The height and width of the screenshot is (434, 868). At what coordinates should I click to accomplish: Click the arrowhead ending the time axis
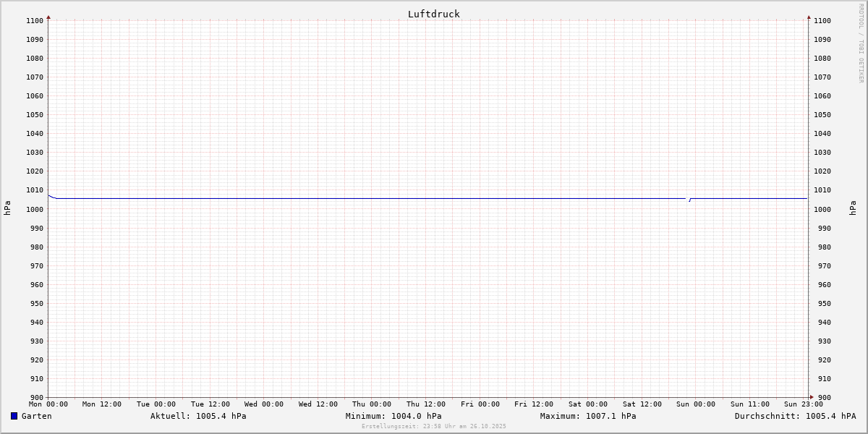tap(812, 397)
